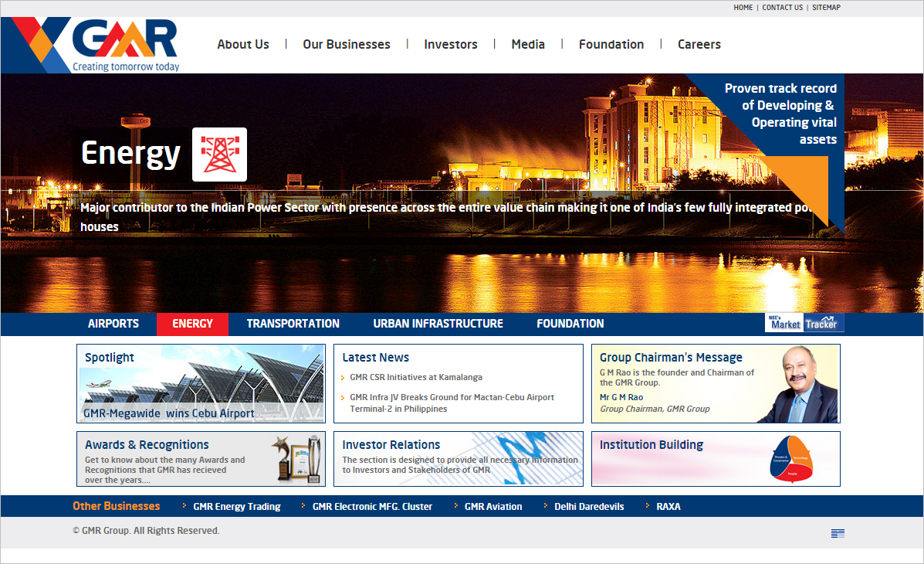Screen dimensions: 924x564
Task: Click the Mr G M Rao name
Action: coord(621,398)
